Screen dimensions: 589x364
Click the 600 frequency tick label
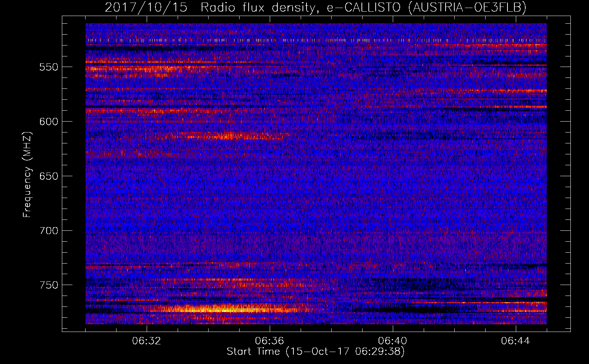[x=49, y=122]
